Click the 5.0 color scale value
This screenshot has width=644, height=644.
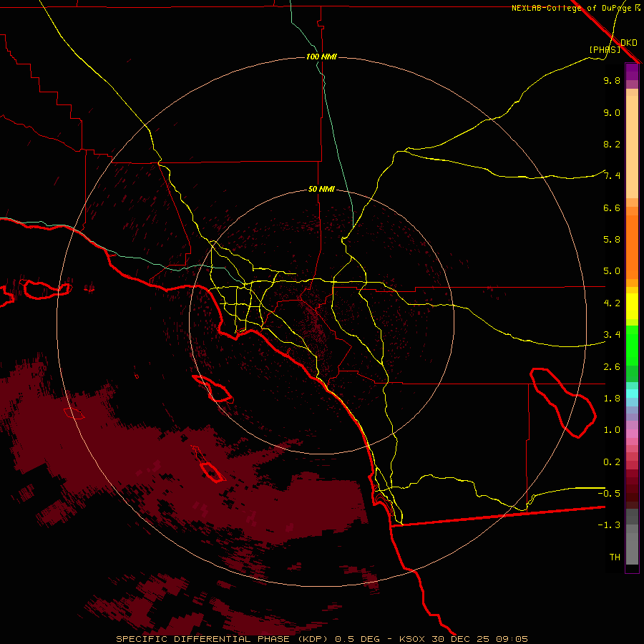(x=612, y=271)
